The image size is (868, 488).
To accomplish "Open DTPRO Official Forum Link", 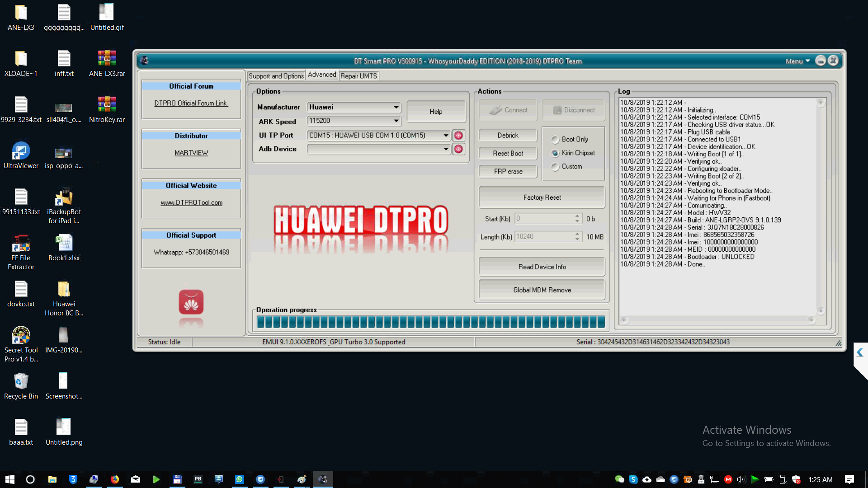I will pyautogui.click(x=191, y=103).
